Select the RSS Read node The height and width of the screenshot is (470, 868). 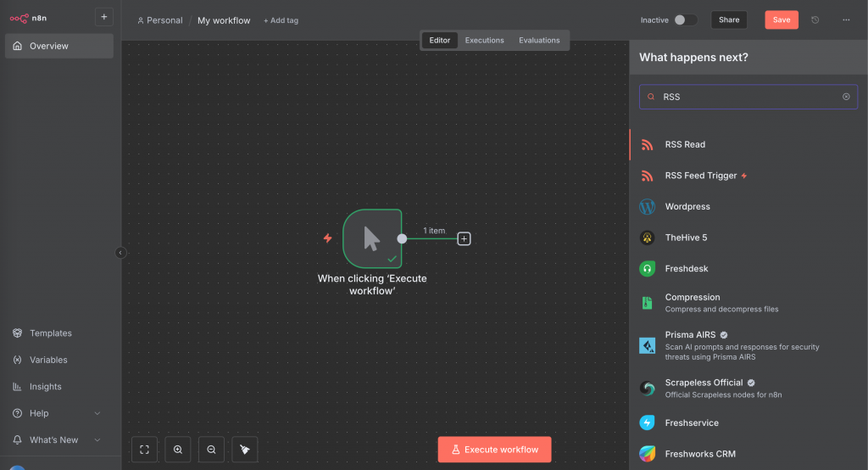pos(748,145)
